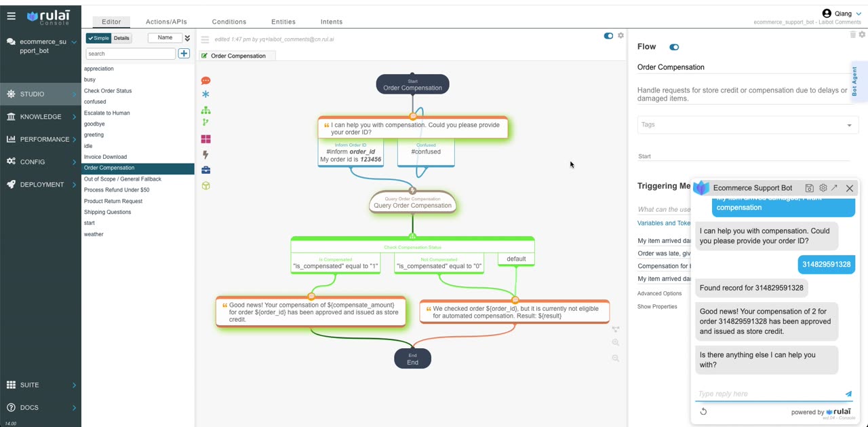Close the Ecommerce Support Bot chat
This screenshot has height=427, width=868.
coord(850,188)
